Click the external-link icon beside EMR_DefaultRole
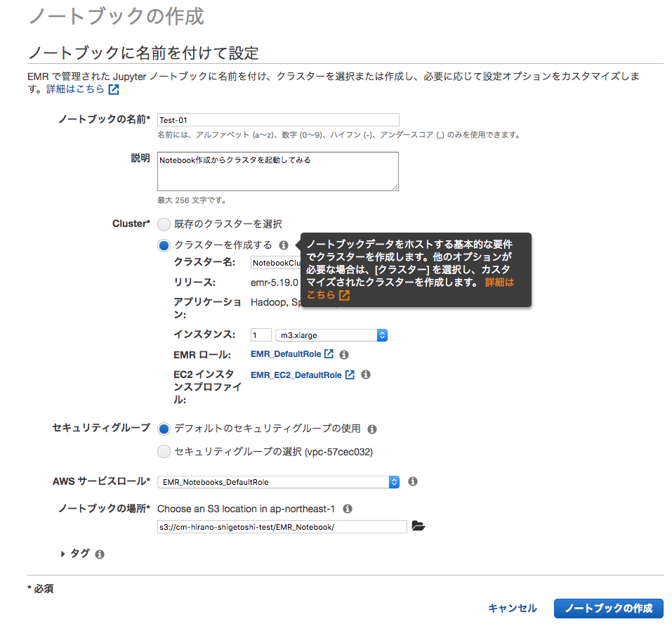 (x=329, y=354)
